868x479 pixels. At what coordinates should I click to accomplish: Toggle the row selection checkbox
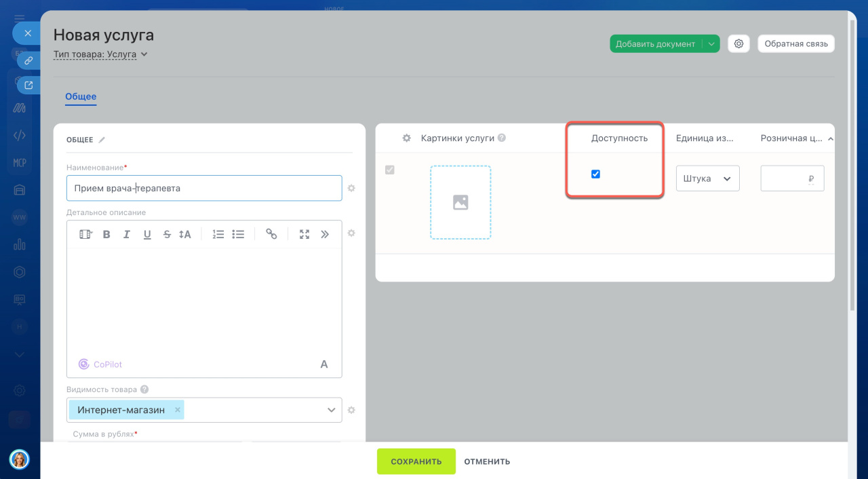(x=390, y=170)
